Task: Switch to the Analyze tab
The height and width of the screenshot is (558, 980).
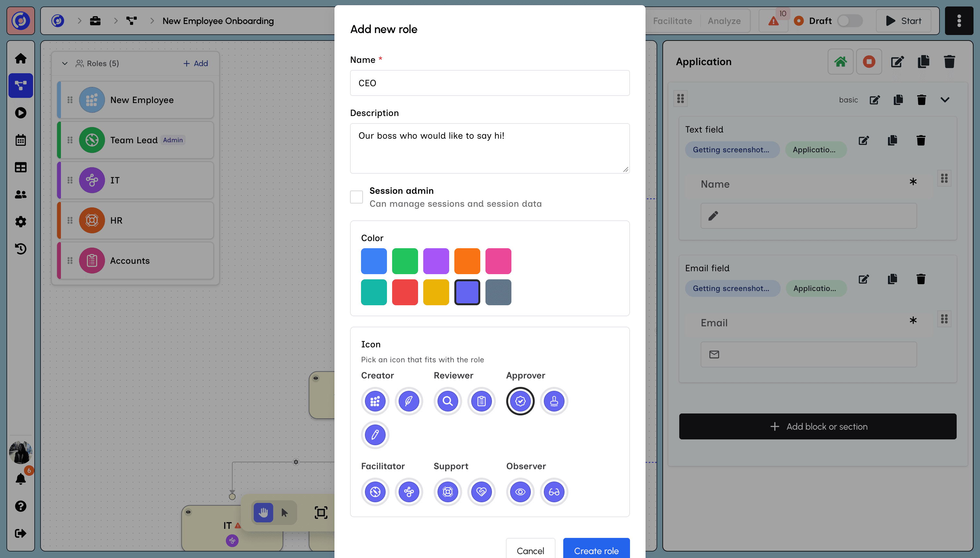Action: point(724,21)
